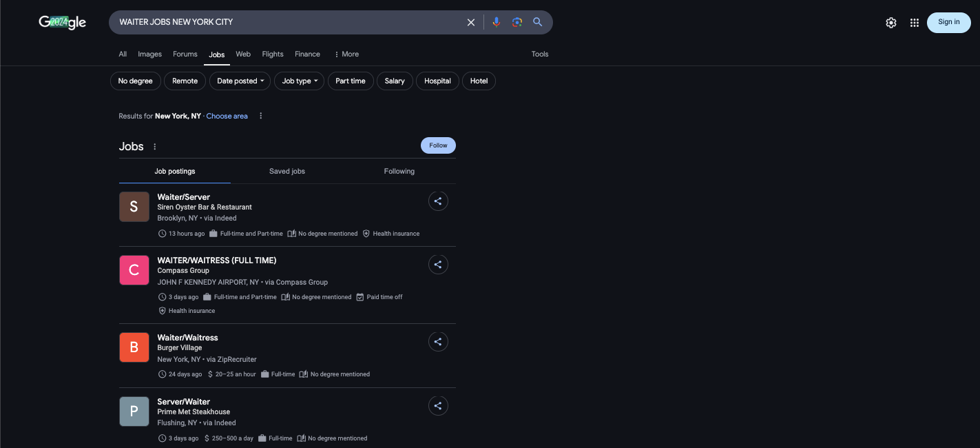The width and height of the screenshot is (980, 448).
Task: Click the Prime Met Steakhouse P logo
Action: pyautogui.click(x=134, y=411)
